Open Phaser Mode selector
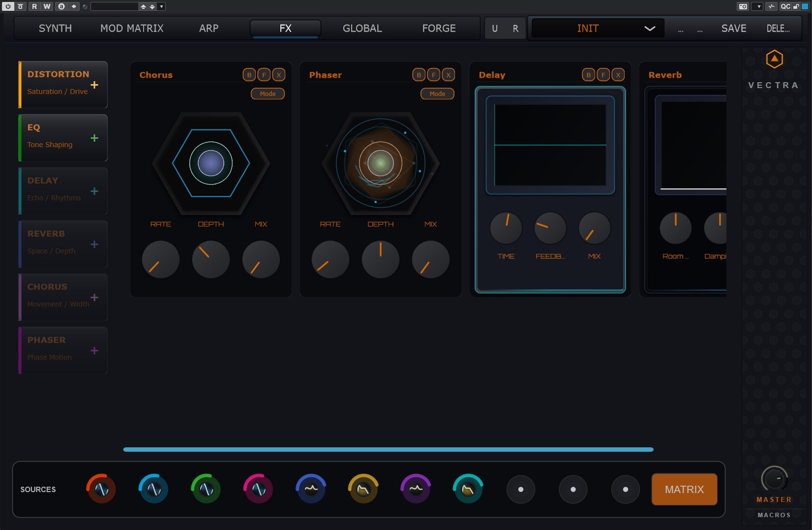The height and width of the screenshot is (530, 812). point(437,94)
